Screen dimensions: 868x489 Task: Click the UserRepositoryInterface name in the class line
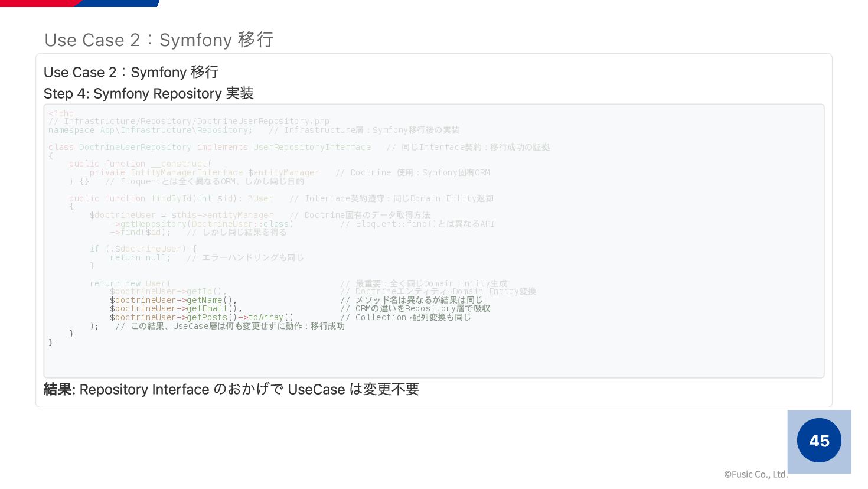(312, 147)
